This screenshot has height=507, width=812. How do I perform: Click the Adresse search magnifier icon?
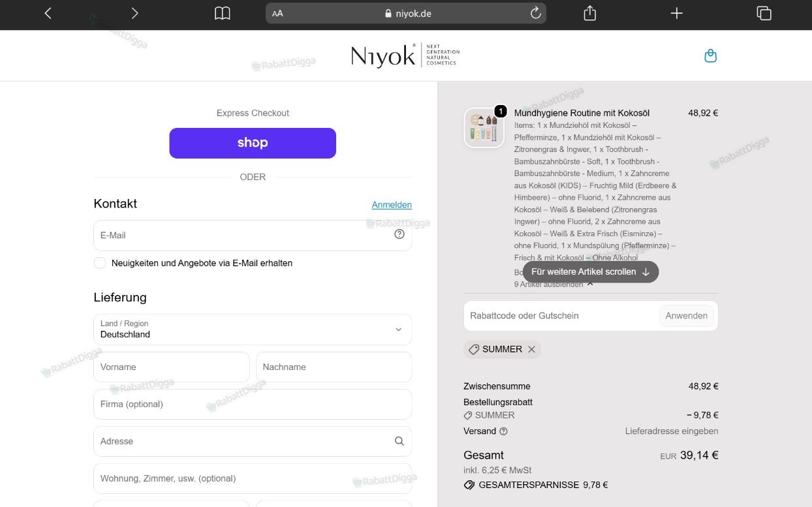coord(399,441)
